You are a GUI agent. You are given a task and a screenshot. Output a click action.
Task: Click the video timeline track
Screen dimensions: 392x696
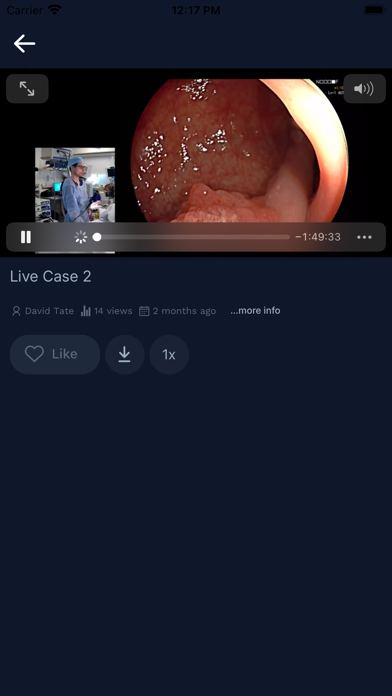click(x=191, y=237)
